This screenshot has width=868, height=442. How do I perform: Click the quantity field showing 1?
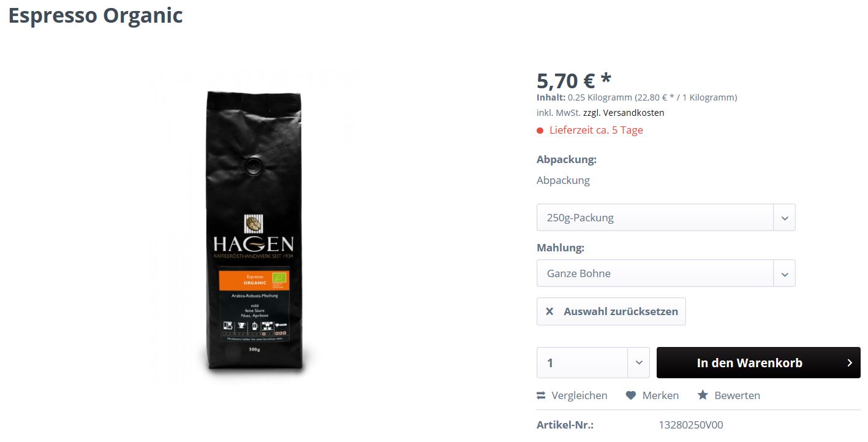(582, 363)
